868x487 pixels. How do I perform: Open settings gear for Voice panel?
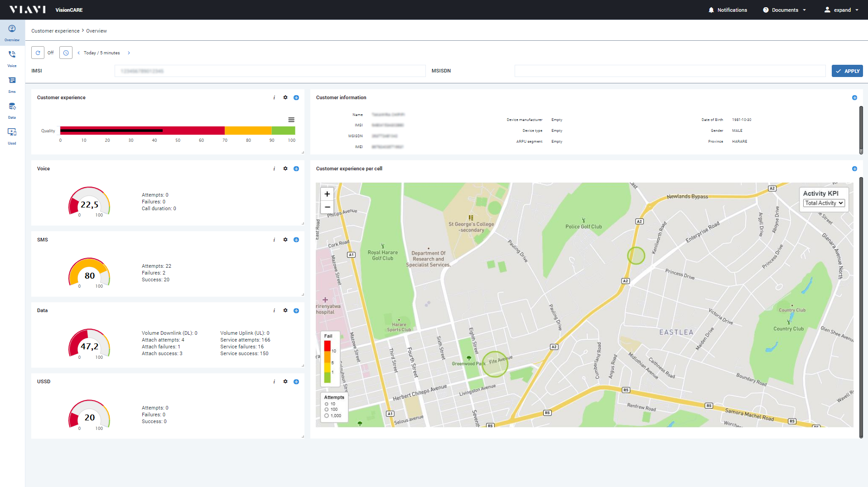(x=285, y=169)
